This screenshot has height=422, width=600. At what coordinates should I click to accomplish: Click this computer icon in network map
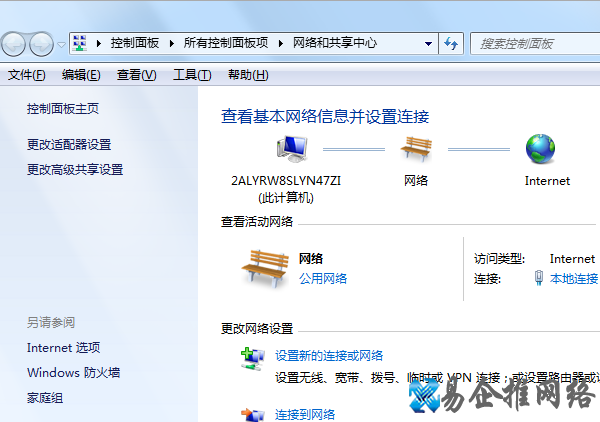coord(292,149)
